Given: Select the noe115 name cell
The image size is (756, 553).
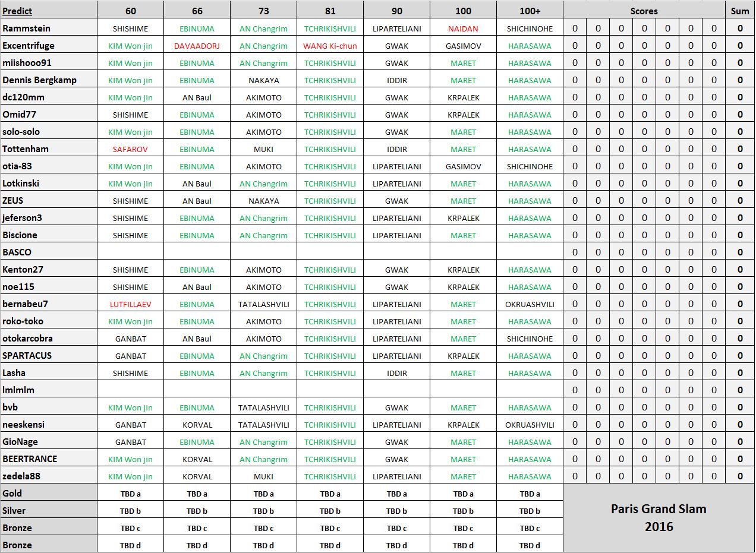Looking at the screenshot, I should point(49,286).
